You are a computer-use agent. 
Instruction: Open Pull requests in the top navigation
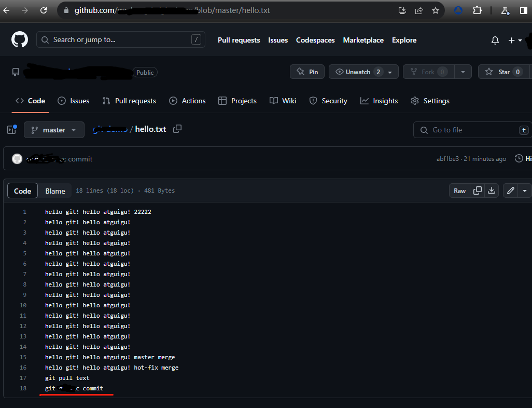(x=239, y=40)
